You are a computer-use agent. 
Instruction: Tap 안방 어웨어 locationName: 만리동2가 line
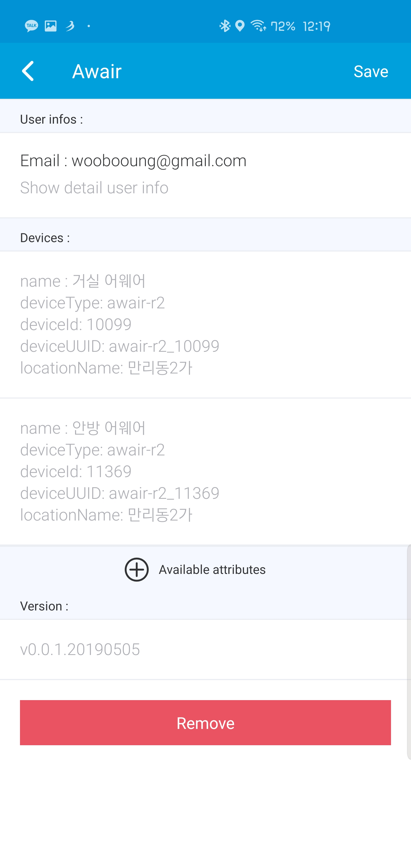click(106, 515)
